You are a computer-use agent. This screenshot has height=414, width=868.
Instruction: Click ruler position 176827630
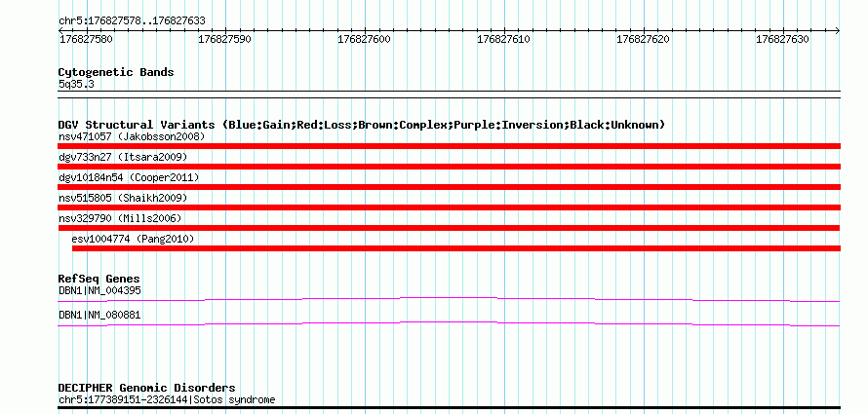[782, 39]
